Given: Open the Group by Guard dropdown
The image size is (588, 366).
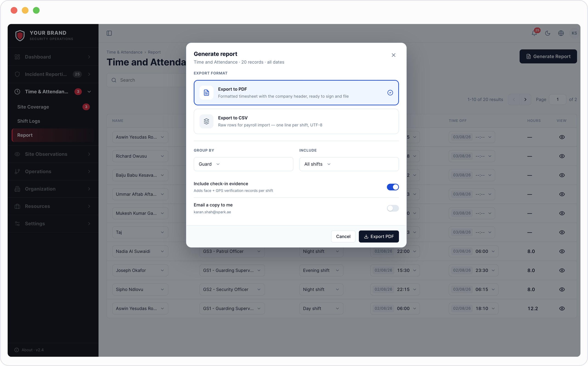Looking at the screenshot, I should tap(243, 164).
